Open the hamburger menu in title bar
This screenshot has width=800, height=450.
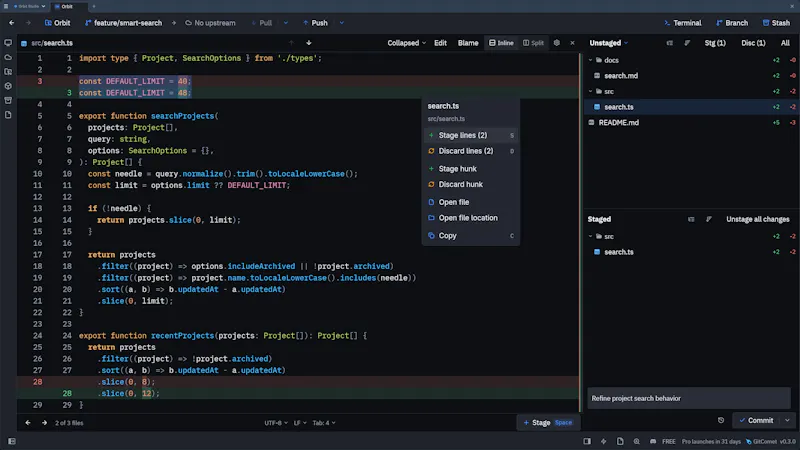coord(6,6)
